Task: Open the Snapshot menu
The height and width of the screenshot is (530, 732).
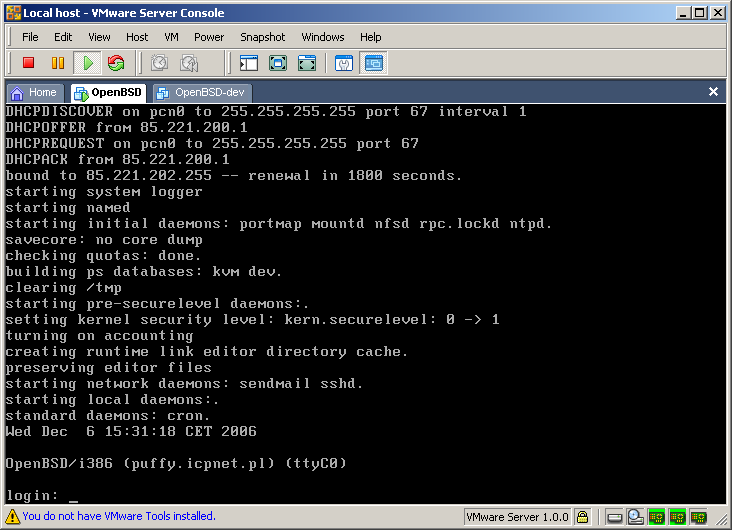Action: coord(262,37)
